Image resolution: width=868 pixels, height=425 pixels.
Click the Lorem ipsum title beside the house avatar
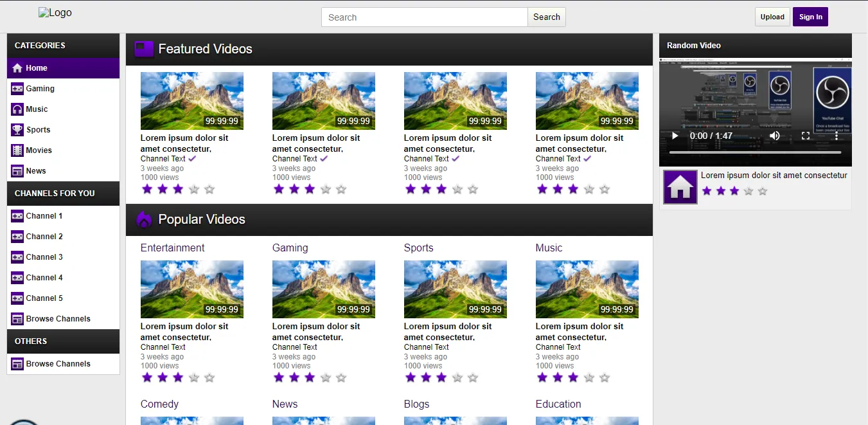pos(774,175)
